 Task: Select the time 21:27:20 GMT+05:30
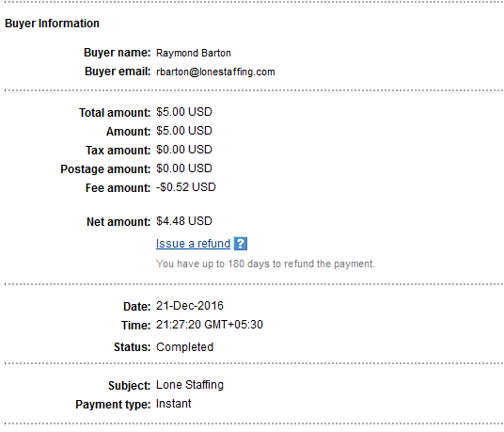[x=210, y=325]
